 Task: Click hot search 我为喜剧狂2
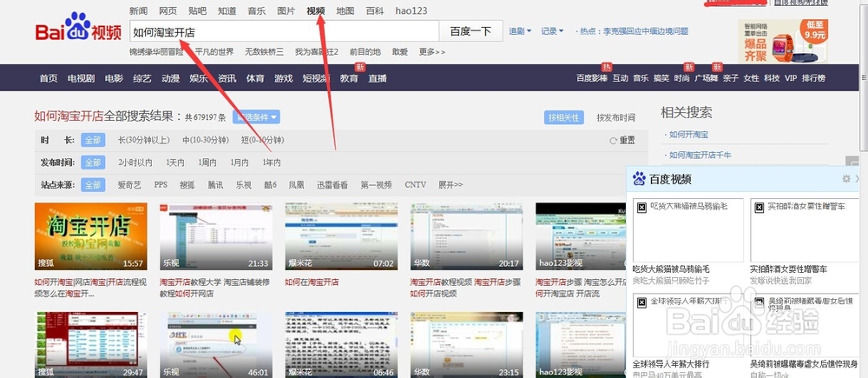(317, 51)
